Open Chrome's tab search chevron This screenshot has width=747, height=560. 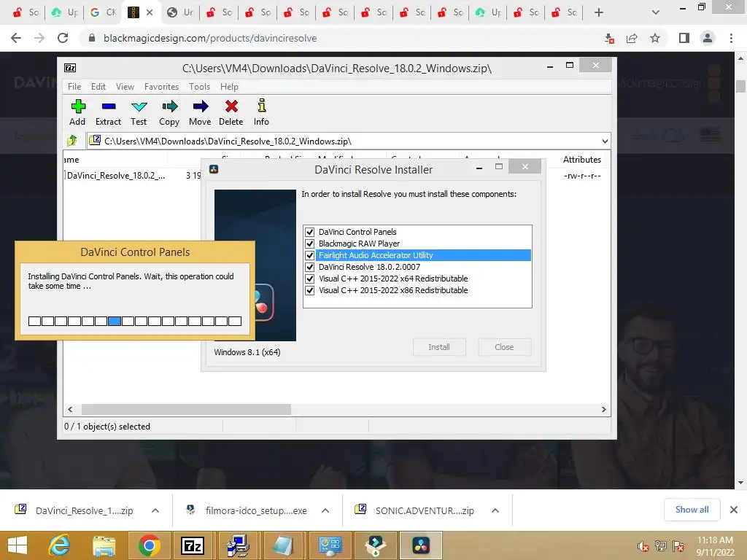(656, 12)
